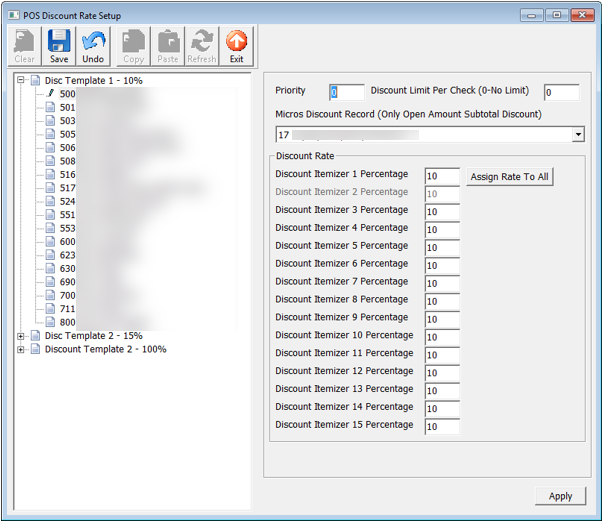Viewport: 603px width, 523px height.
Task: Click the Priority input field
Action: click(x=346, y=92)
